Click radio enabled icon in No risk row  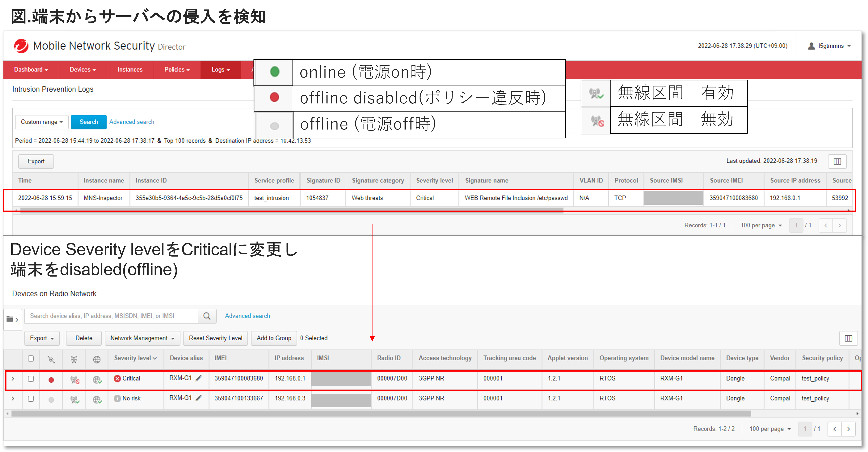pos(75,400)
